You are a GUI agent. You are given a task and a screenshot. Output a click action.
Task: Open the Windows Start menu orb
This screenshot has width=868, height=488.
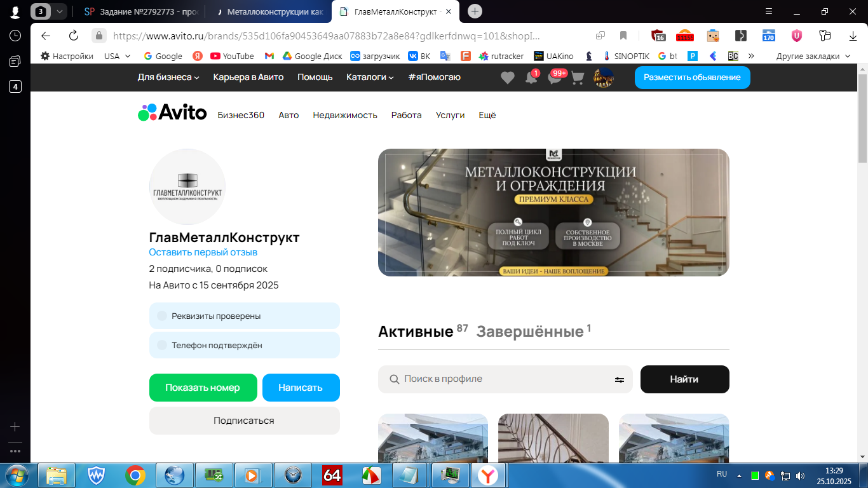(x=17, y=475)
